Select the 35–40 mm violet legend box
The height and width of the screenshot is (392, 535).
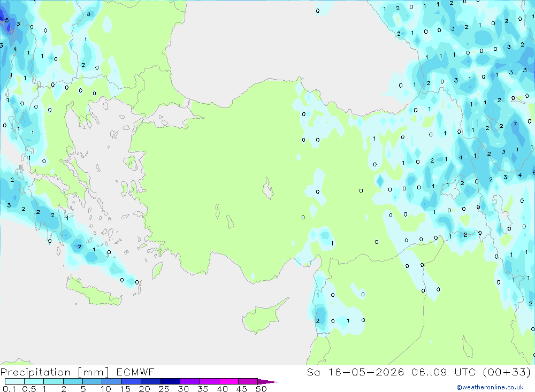click(x=209, y=381)
